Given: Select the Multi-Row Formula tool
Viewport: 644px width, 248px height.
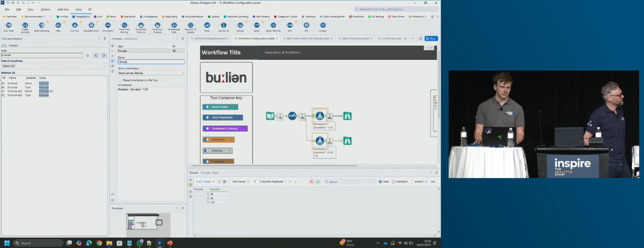Looking at the screenshot, I should 157,27.
